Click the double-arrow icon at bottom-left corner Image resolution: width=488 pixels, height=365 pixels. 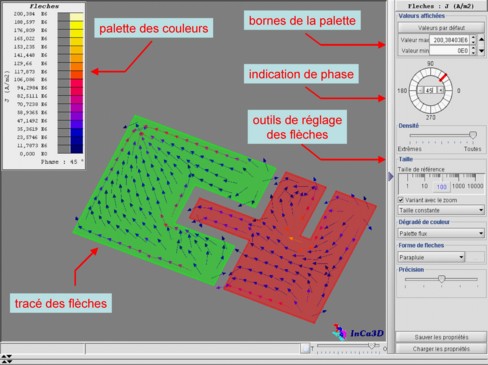(x=7, y=359)
